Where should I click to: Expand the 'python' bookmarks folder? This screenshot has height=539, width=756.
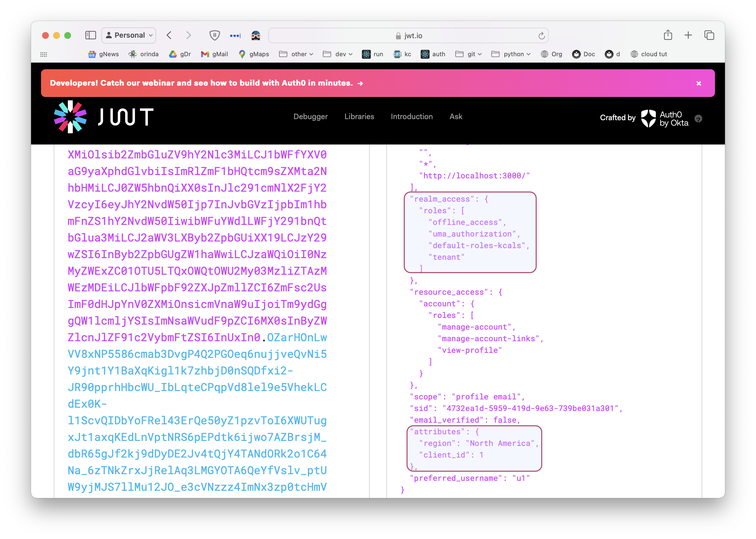coord(511,54)
